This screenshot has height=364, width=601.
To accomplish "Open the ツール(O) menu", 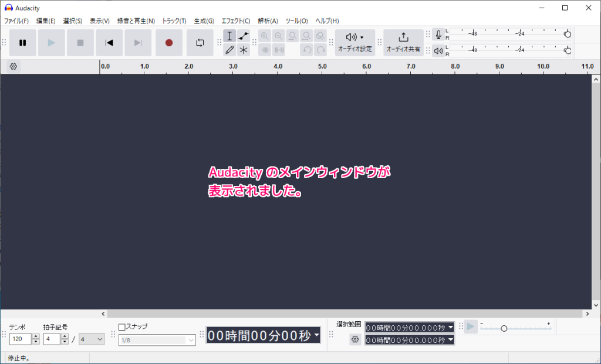I will 296,21.
